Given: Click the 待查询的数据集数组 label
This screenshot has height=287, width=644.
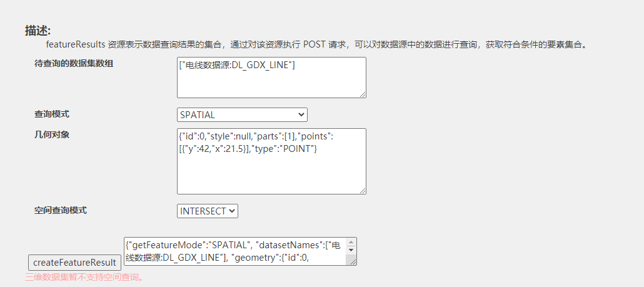Looking at the screenshot, I should coord(74,64).
